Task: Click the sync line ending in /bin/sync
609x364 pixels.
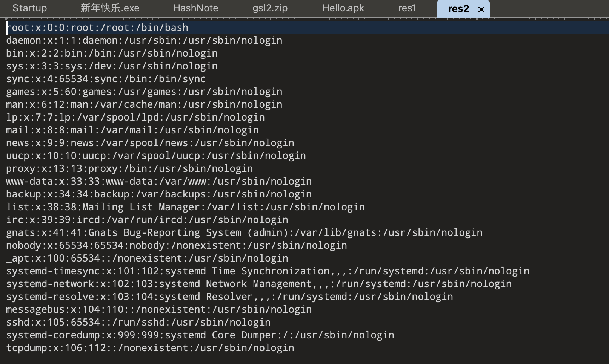Action: (106, 79)
